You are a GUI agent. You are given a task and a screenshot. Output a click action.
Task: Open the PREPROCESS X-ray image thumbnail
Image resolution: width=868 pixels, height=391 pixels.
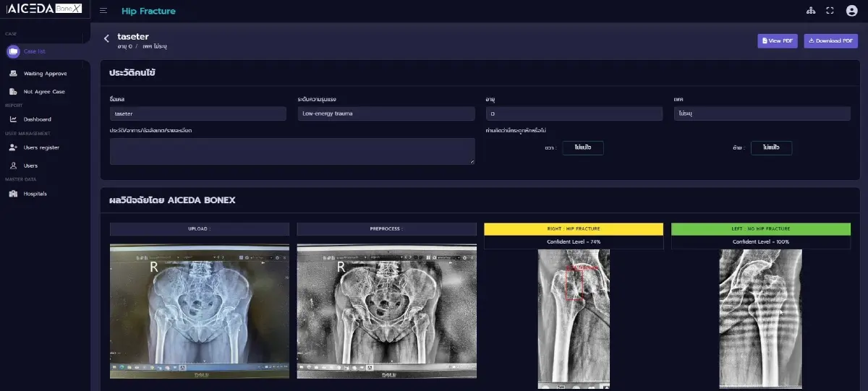[386, 311]
